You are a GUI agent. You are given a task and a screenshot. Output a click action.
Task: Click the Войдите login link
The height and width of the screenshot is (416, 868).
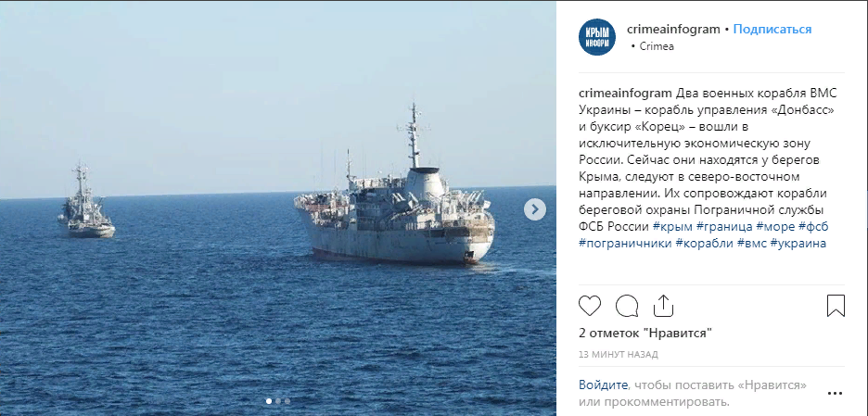click(604, 384)
